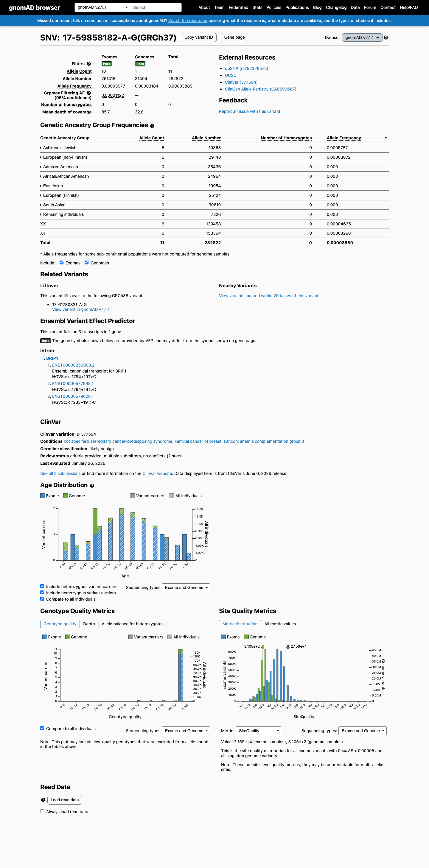Open the dbSNP (rs752328575) link
The height and width of the screenshot is (868, 429).
tap(246, 68)
